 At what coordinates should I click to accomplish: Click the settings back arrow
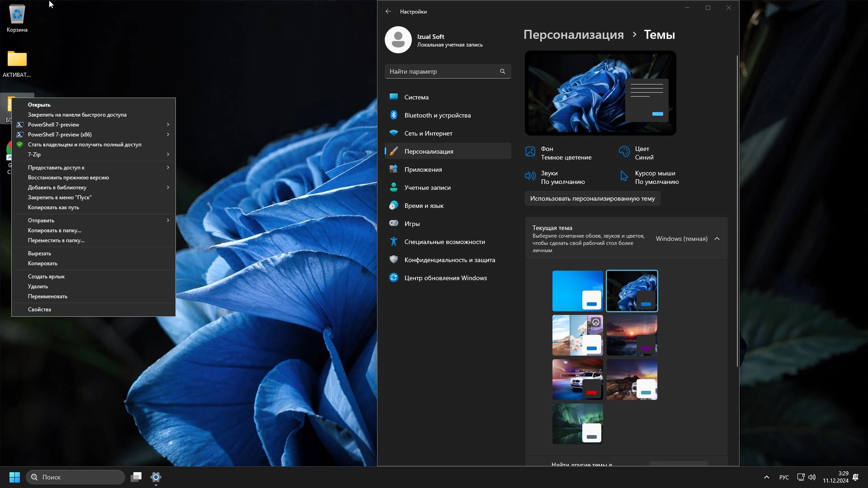[x=388, y=11]
